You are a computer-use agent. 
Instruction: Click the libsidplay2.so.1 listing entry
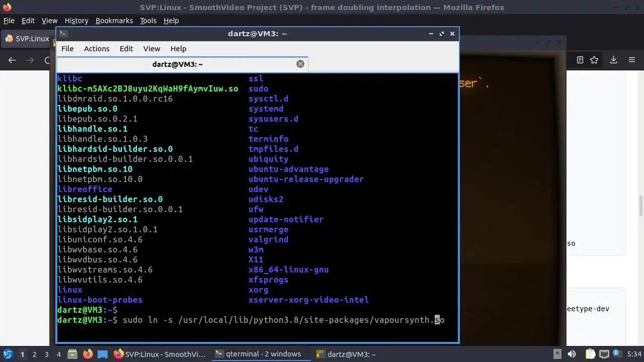click(98, 219)
